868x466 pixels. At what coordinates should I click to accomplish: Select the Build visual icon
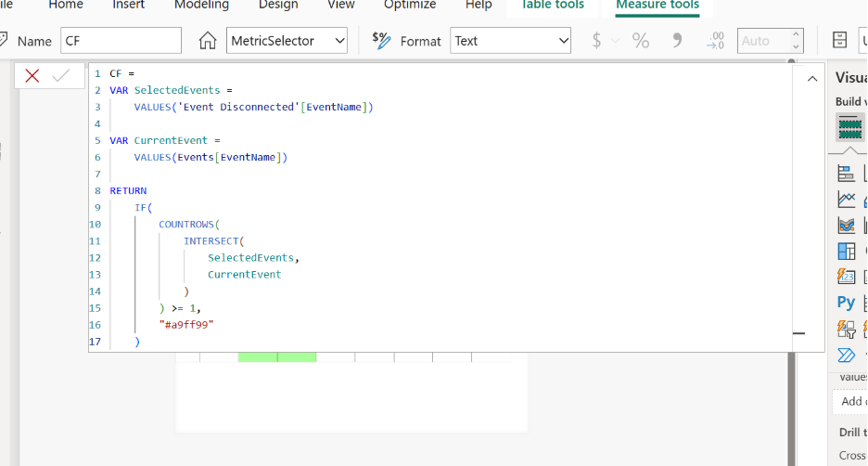(x=849, y=127)
